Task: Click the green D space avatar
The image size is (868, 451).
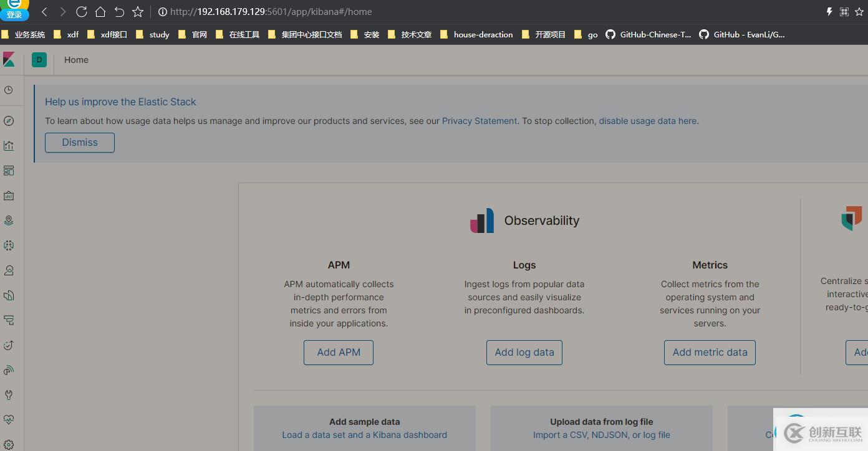Action: pyautogui.click(x=39, y=60)
